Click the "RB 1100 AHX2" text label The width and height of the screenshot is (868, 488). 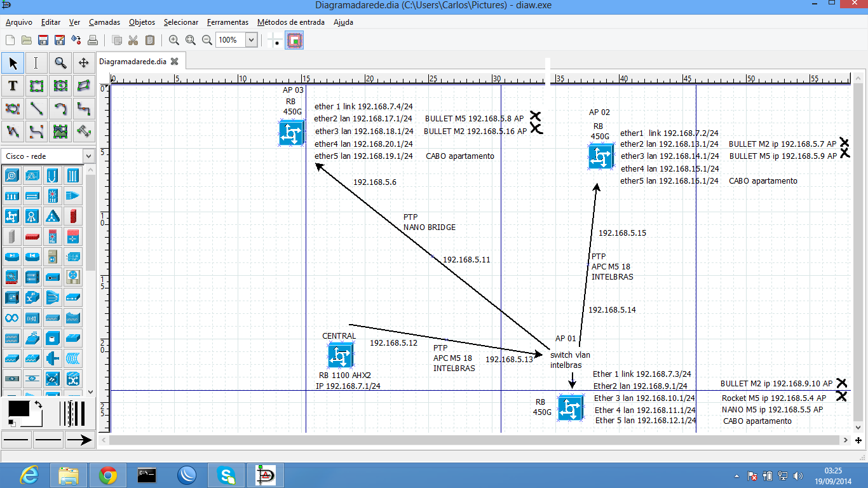coord(345,375)
